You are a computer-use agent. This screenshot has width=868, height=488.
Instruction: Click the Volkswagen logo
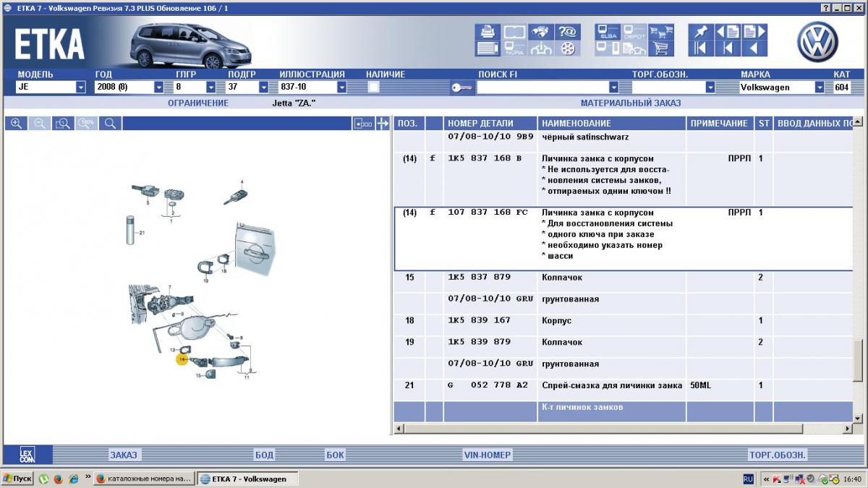coord(817,41)
